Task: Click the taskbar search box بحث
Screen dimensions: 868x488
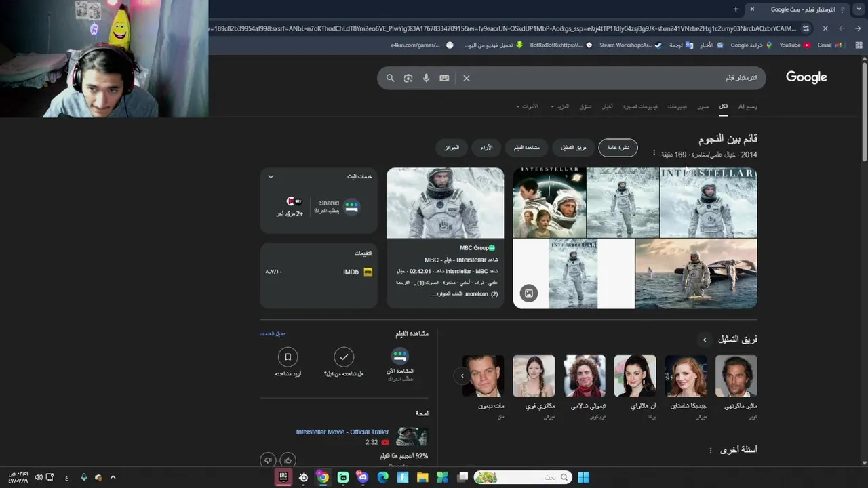Action: click(522, 477)
